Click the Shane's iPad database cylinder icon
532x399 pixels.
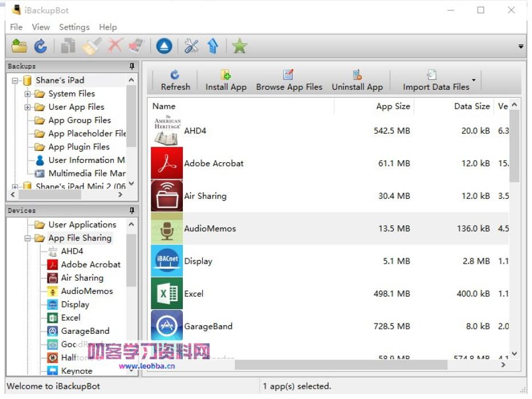(x=27, y=81)
